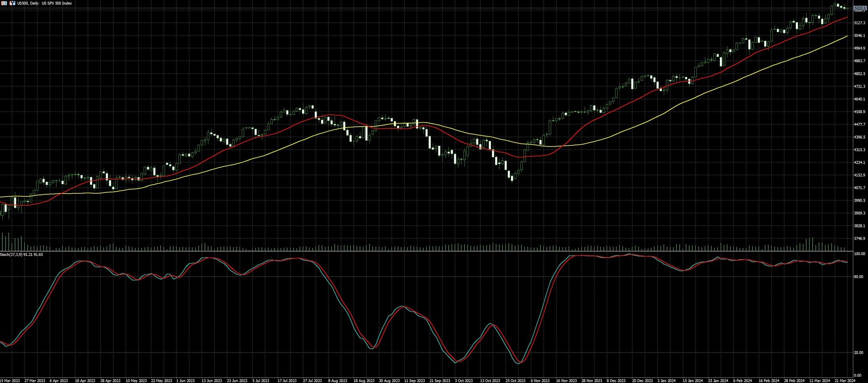The width and height of the screenshot is (868, 383).
Task: Click the US500 Daily chart title
Action: (x=44, y=3)
